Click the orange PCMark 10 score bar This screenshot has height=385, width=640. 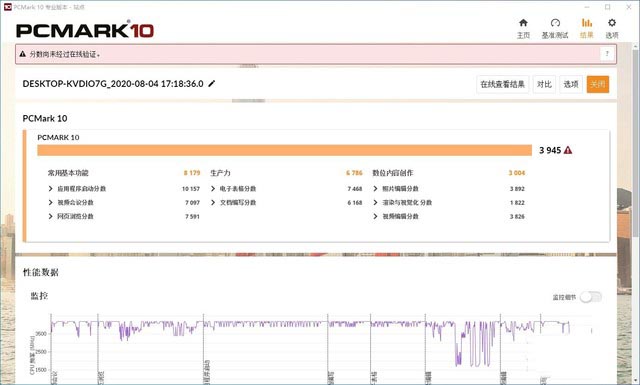pos(284,150)
